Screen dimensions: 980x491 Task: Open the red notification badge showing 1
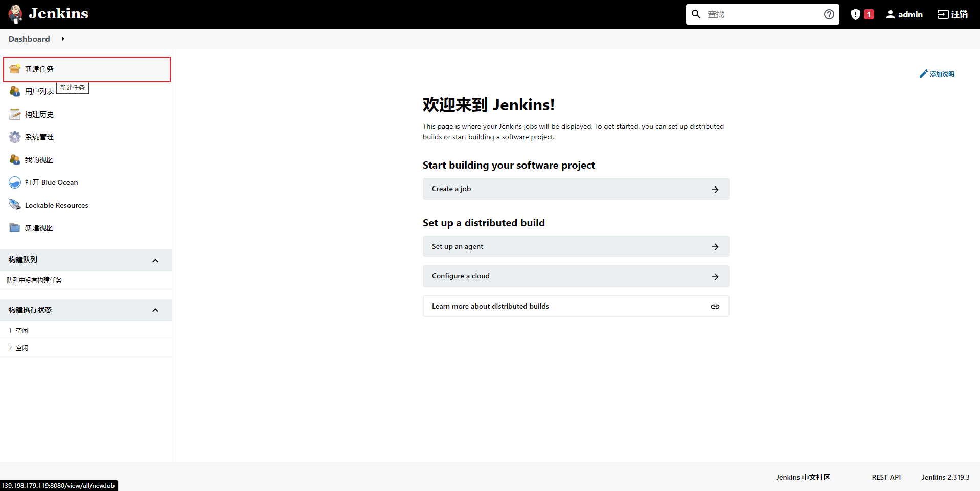coord(869,14)
